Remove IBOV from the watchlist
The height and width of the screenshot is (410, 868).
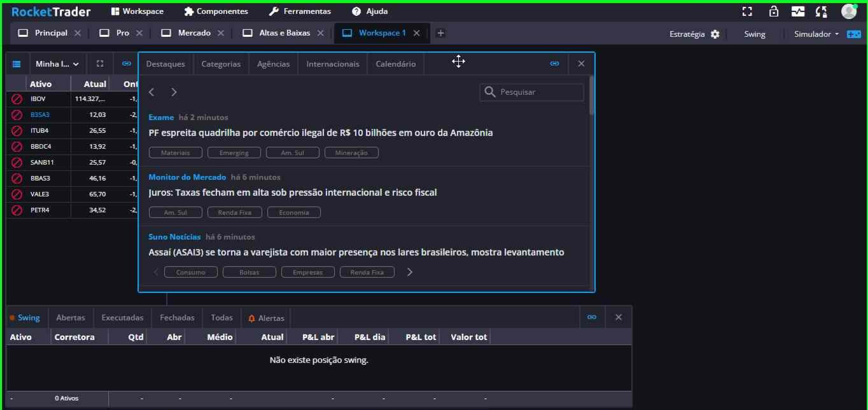click(17, 99)
